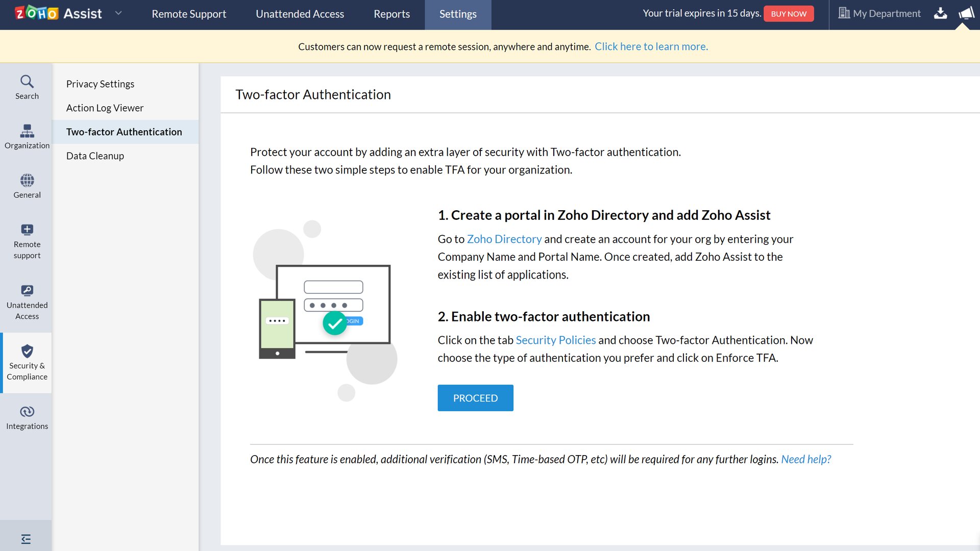Image resolution: width=980 pixels, height=551 pixels.
Task: Follow the Security Policies link
Action: pos(556,340)
